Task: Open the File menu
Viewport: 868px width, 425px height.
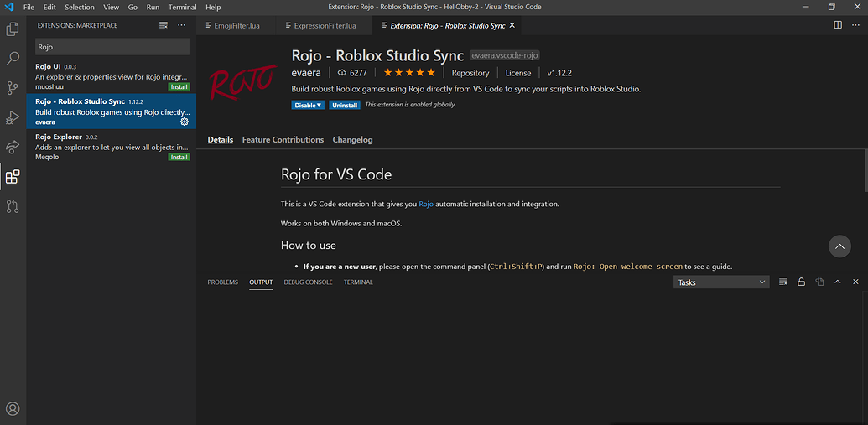Action: pyautogui.click(x=29, y=8)
